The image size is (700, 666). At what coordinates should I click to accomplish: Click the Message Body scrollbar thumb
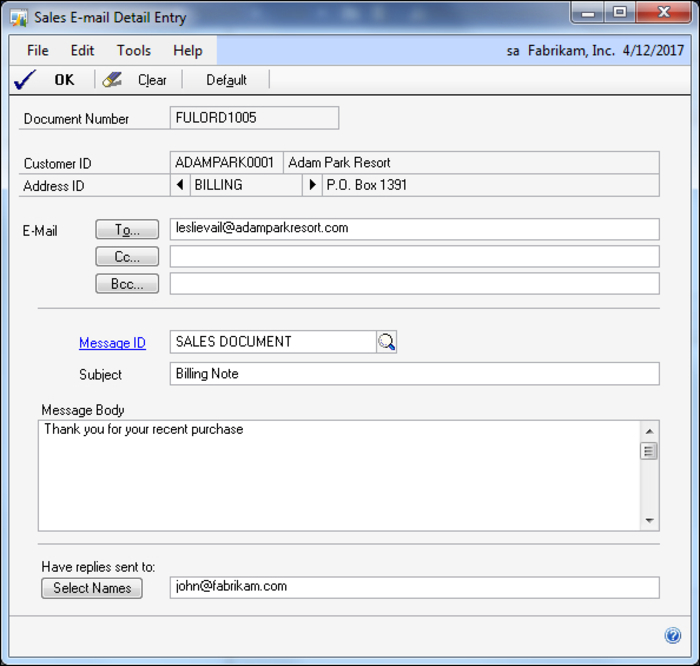[649, 451]
